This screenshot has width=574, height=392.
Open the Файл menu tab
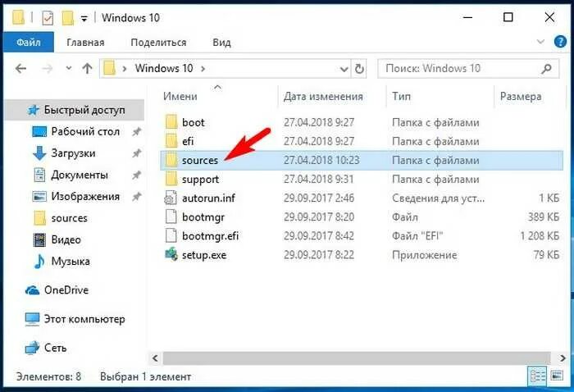click(x=28, y=42)
